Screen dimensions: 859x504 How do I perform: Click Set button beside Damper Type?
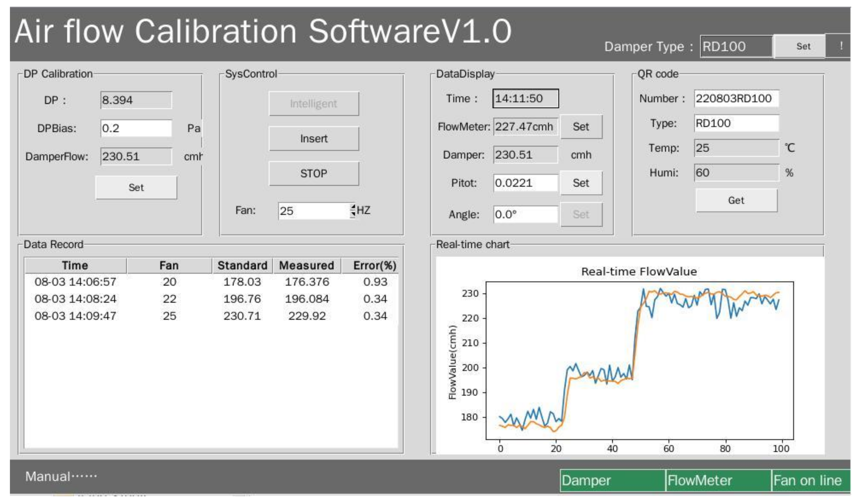click(802, 46)
